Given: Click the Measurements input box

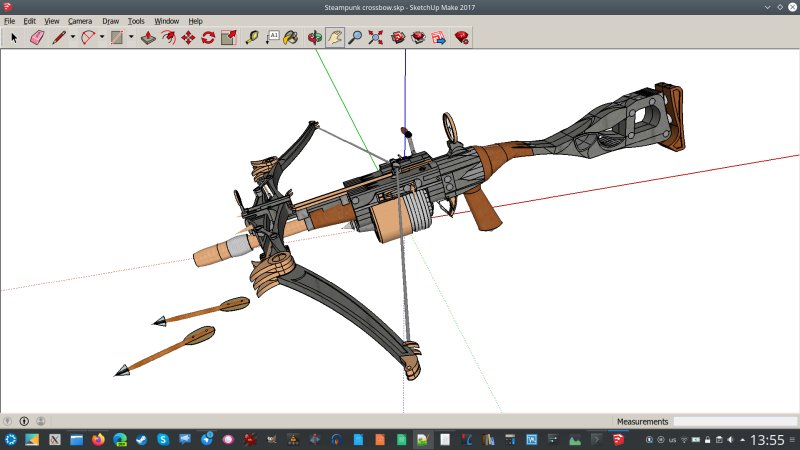Looking at the screenshot, I should tap(734, 422).
